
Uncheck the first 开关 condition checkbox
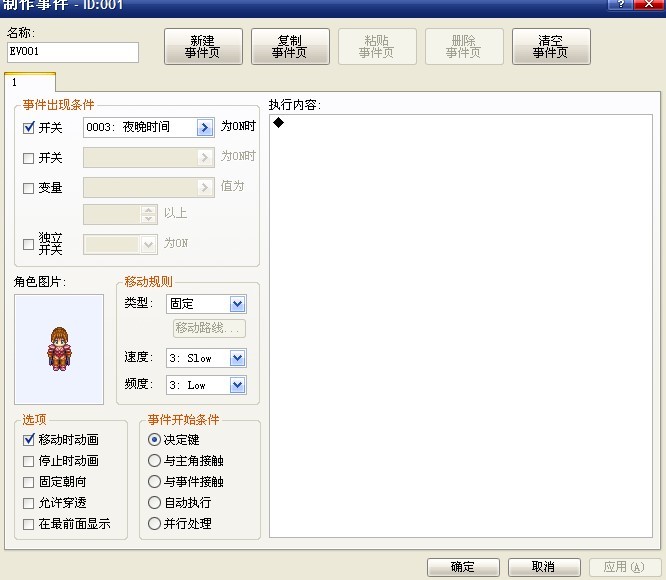point(28,128)
